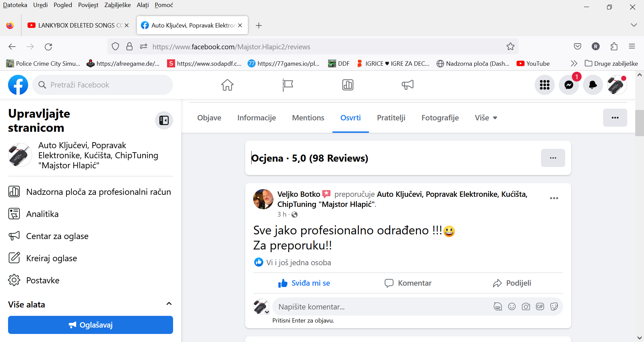Toggle Sviđa mi se like on the review
This screenshot has width=644, height=342.
[x=304, y=283]
